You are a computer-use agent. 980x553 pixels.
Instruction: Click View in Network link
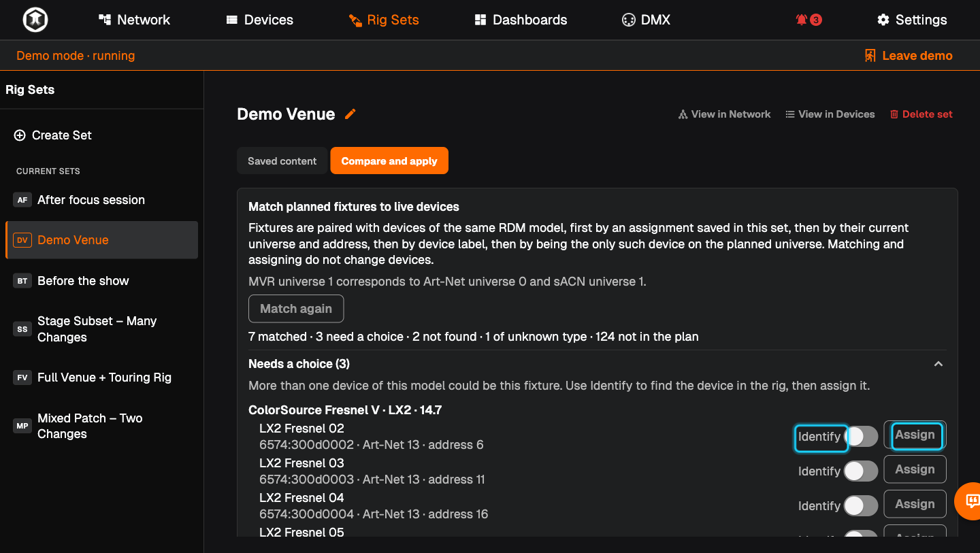click(x=725, y=114)
